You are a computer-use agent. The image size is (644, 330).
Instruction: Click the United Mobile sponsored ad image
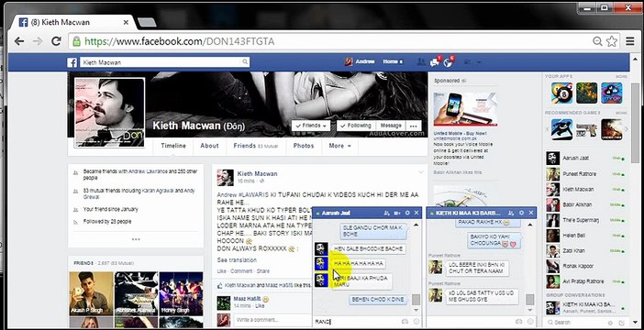[466, 109]
